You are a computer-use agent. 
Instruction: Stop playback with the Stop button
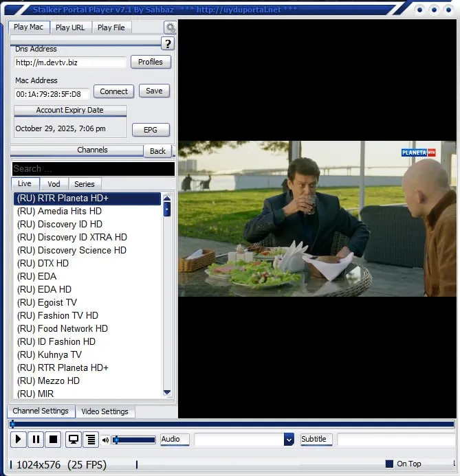click(x=53, y=440)
